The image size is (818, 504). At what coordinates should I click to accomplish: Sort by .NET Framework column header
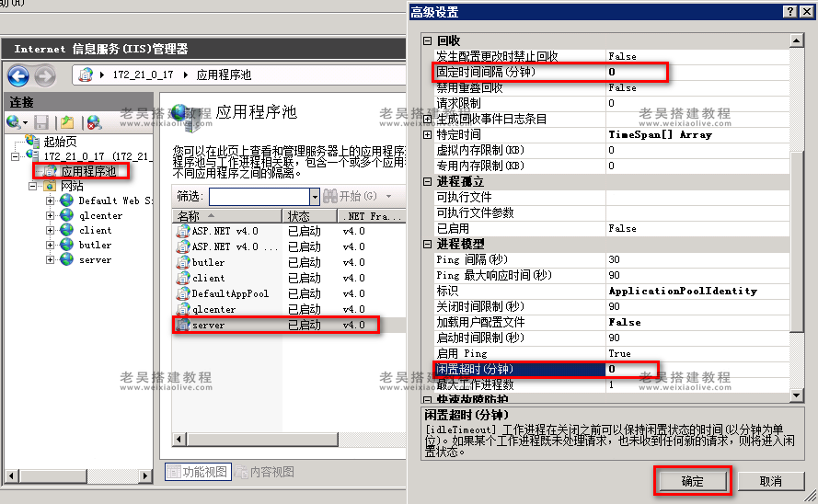[372, 216]
